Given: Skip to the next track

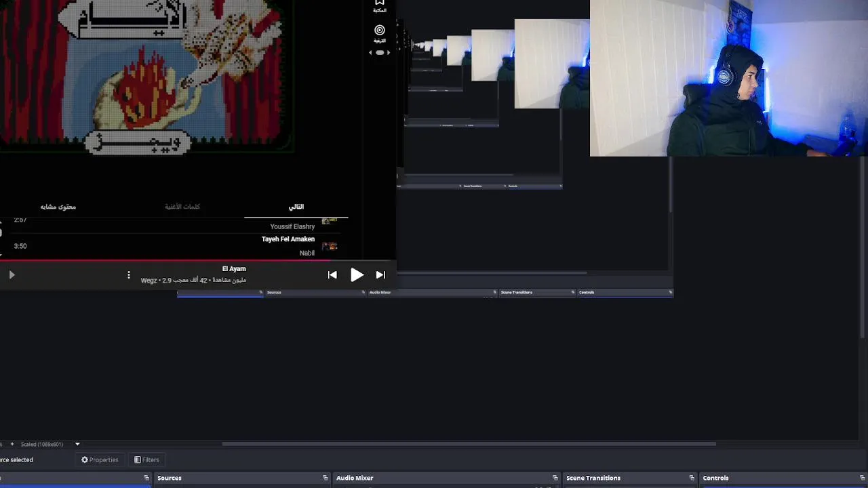Looking at the screenshot, I should (x=380, y=274).
